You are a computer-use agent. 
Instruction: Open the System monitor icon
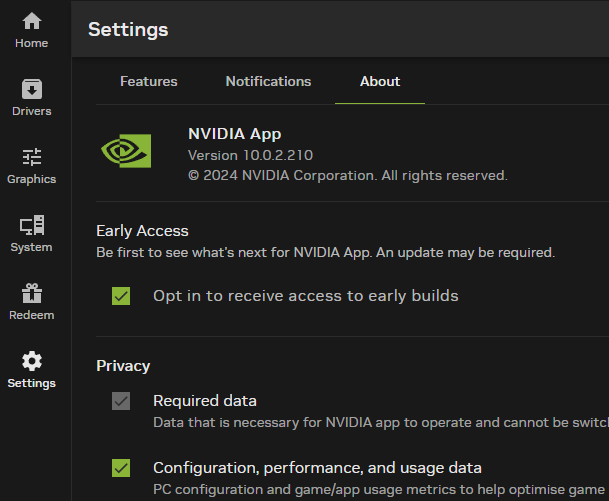(31, 225)
